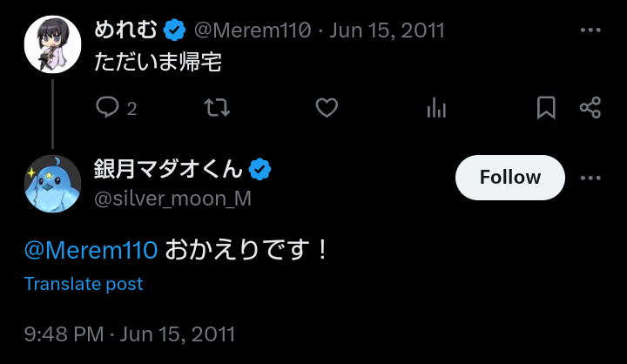
Task: Reply to めれむ's tweet via speech bubble icon
Action: click(107, 108)
